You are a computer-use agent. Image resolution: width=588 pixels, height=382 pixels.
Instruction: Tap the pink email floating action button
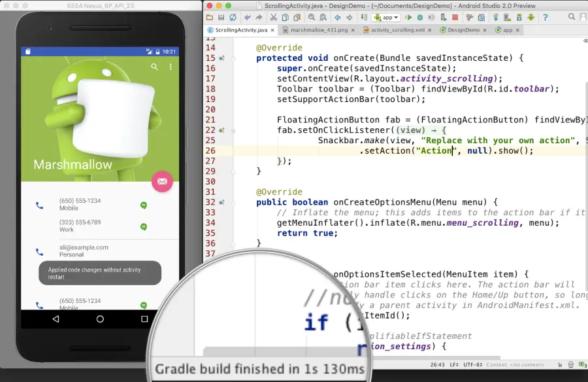coord(162,181)
